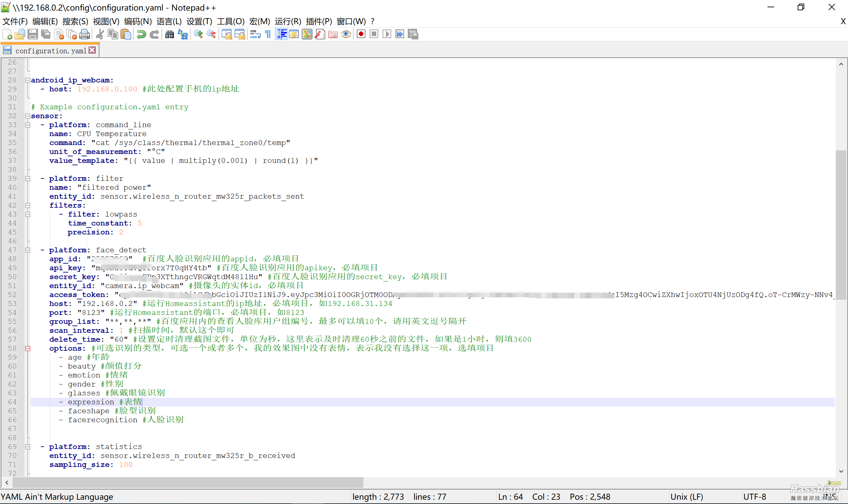Open the 视图(V) menu

coord(106,22)
